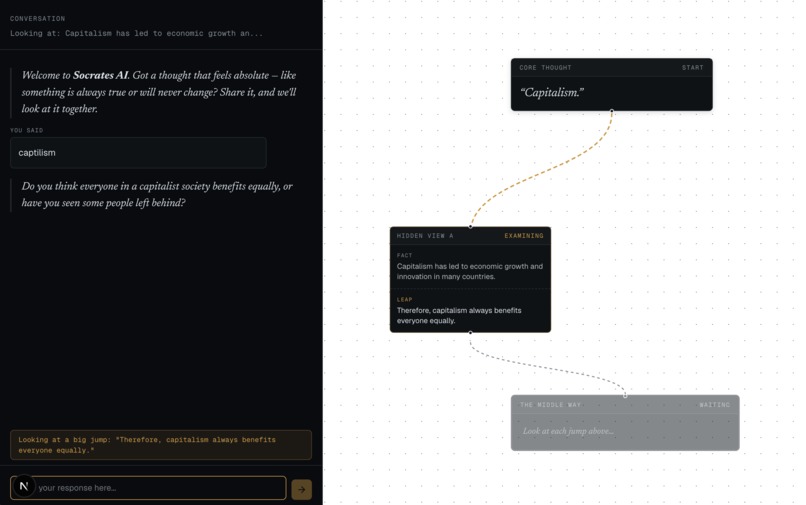Click the 'Welcome to Socrates AI' message
The width and height of the screenshot is (806, 505).
click(x=159, y=92)
